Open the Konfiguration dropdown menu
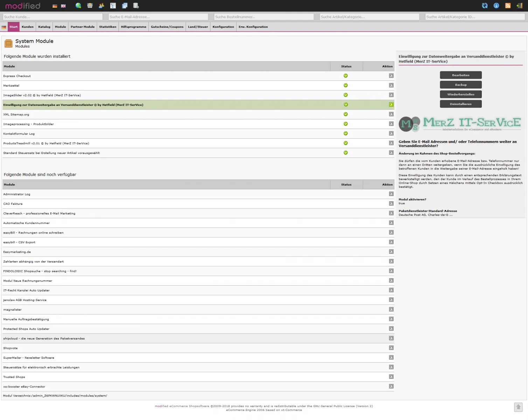The image size is (528, 420). click(x=223, y=27)
